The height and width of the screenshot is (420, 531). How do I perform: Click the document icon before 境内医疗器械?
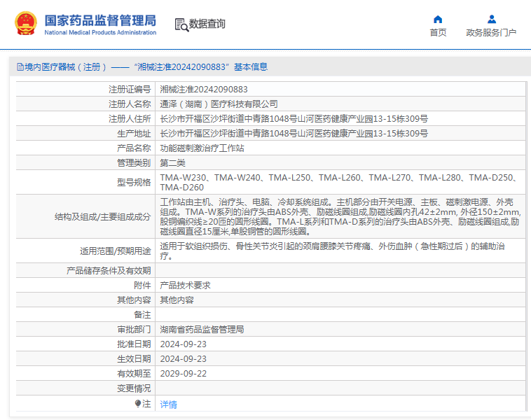(20, 67)
